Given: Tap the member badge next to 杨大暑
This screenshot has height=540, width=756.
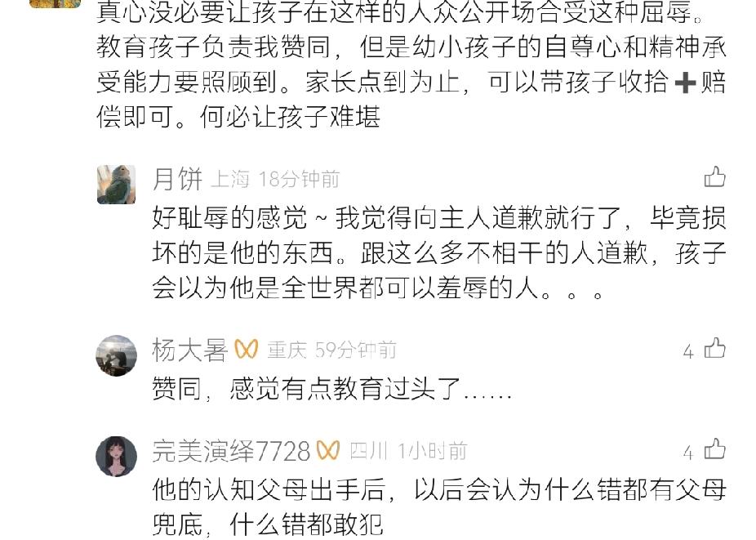Looking at the screenshot, I should click(247, 349).
